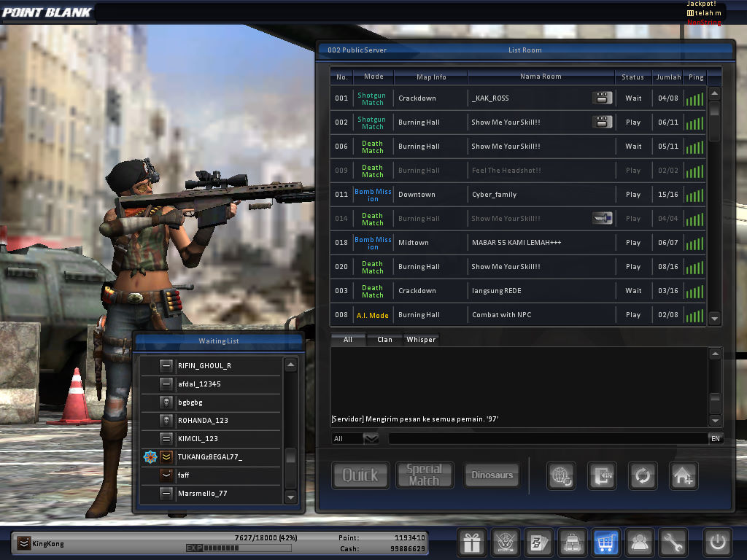Screen dimensions: 747x560
Task: Sort rooms by Mode column header
Action: [x=373, y=76]
